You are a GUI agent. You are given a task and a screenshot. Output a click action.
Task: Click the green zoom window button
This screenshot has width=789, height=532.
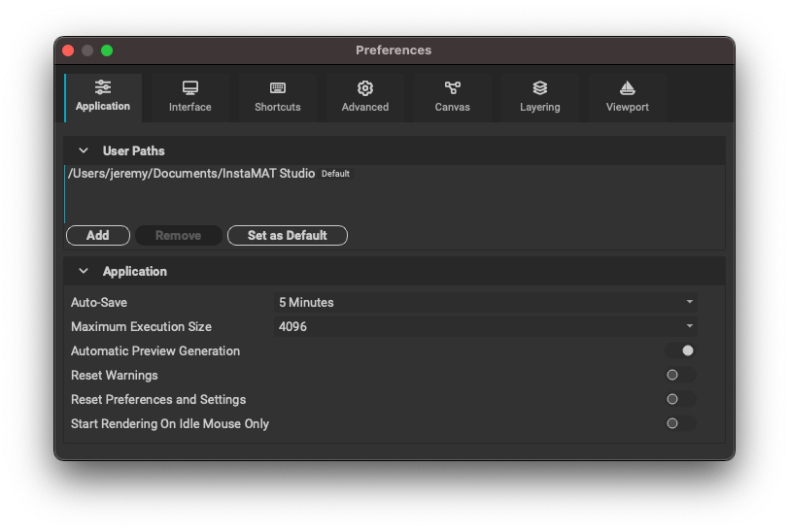coord(107,50)
